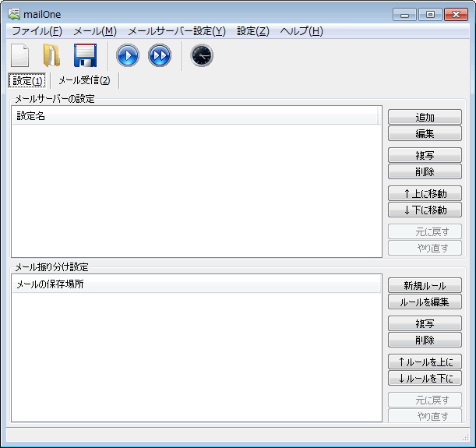The width and height of the screenshot is (476, 448).
Task: Open file using the folder icon
Action: coord(51,55)
